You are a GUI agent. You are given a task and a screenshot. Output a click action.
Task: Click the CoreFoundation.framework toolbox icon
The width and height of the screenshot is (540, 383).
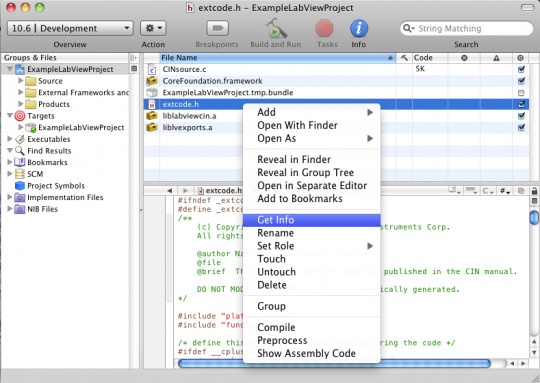[152, 81]
